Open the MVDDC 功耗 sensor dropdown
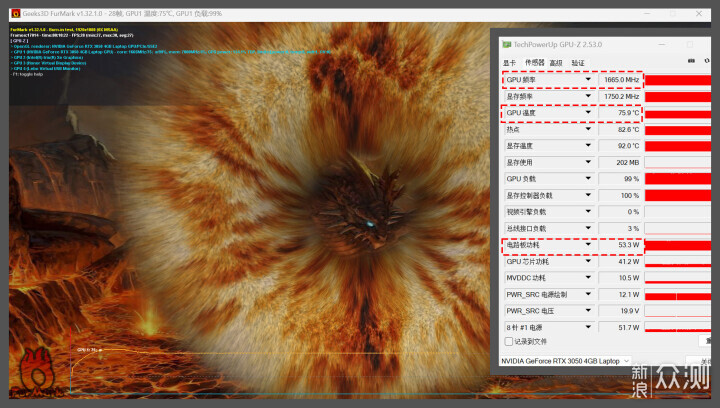The image size is (720, 408). 588,278
